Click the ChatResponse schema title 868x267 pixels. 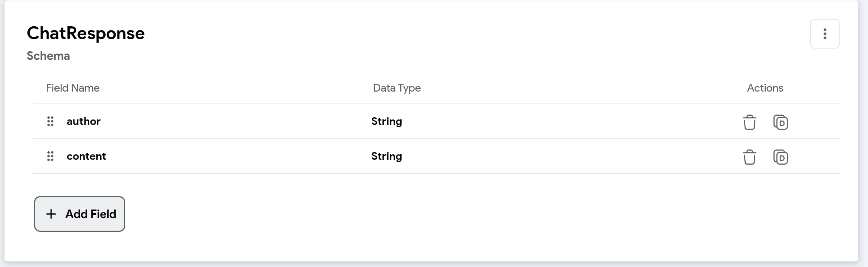tap(86, 33)
